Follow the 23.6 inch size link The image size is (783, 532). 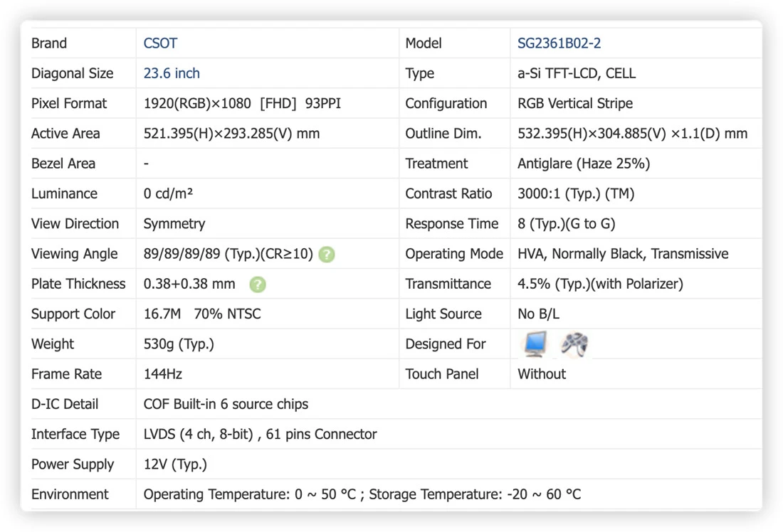pyautogui.click(x=172, y=73)
